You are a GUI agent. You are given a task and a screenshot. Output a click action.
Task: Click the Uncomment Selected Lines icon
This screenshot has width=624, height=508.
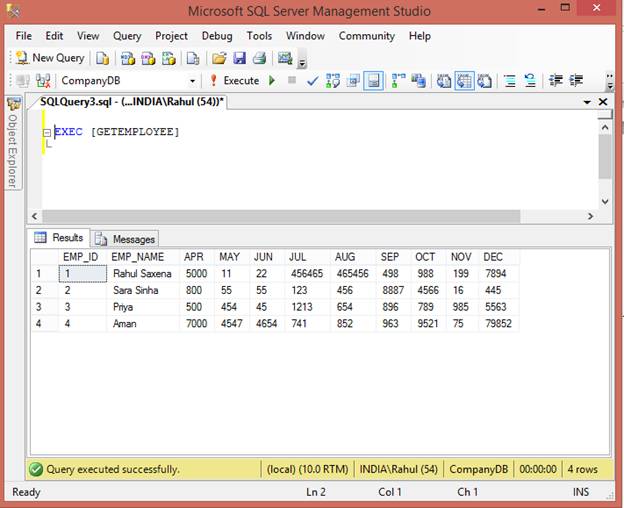(x=530, y=81)
